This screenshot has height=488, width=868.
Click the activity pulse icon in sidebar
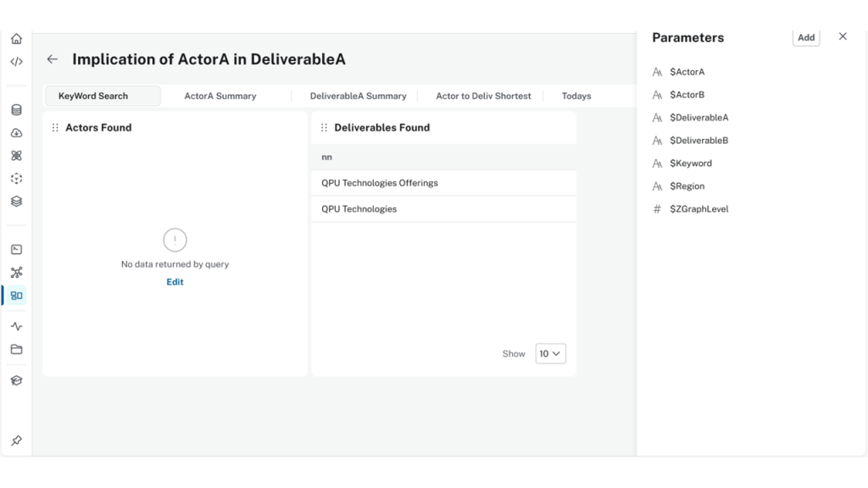click(x=16, y=326)
